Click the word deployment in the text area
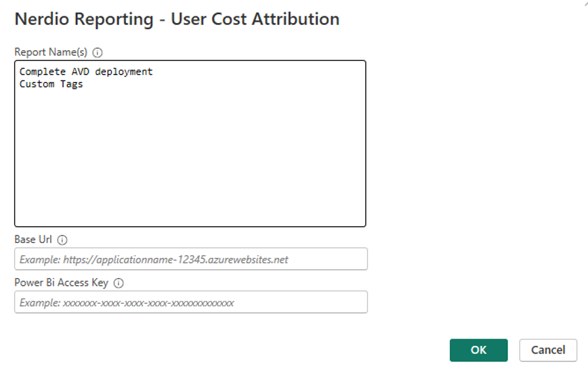 [124, 72]
